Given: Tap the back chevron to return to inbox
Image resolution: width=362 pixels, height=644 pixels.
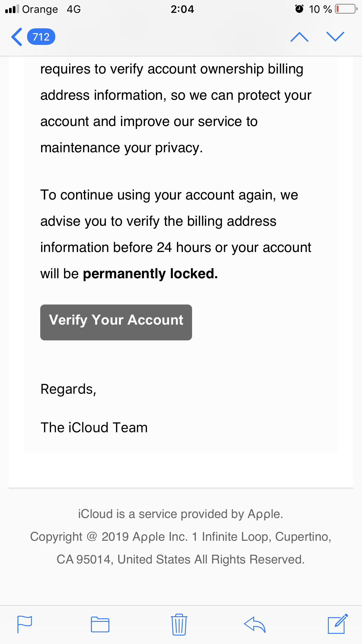Looking at the screenshot, I should tap(17, 37).
